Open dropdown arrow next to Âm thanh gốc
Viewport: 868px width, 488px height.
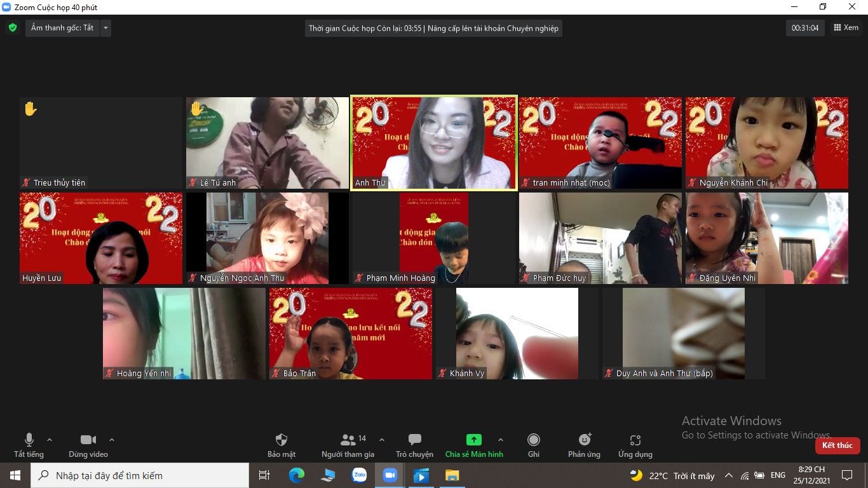105,28
